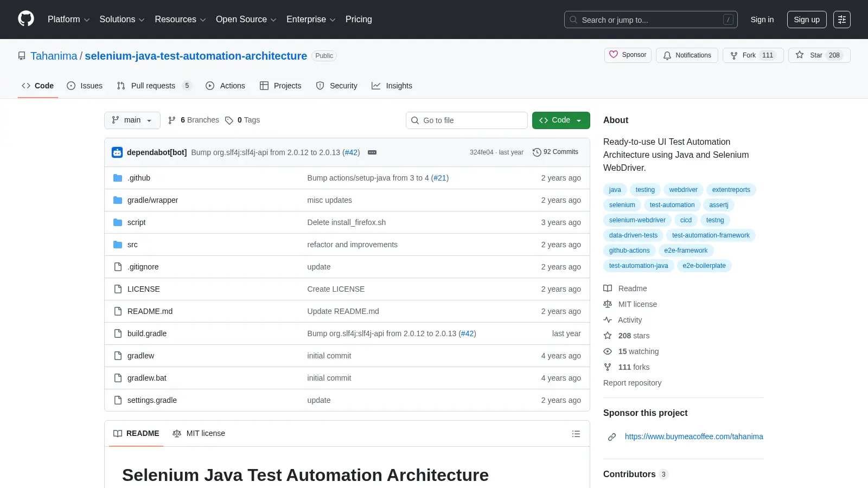
Task: Switch to the Issues tab
Action: click(85, 86)
